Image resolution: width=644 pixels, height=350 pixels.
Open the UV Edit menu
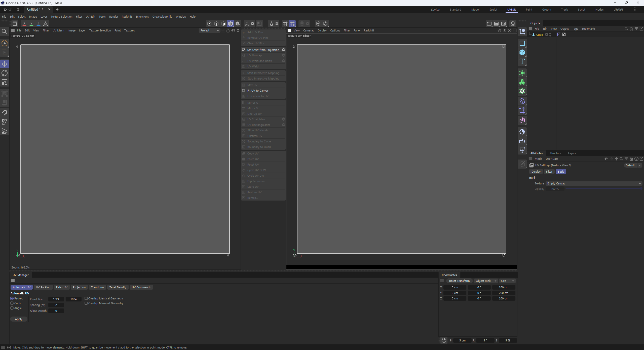point(90,17)
